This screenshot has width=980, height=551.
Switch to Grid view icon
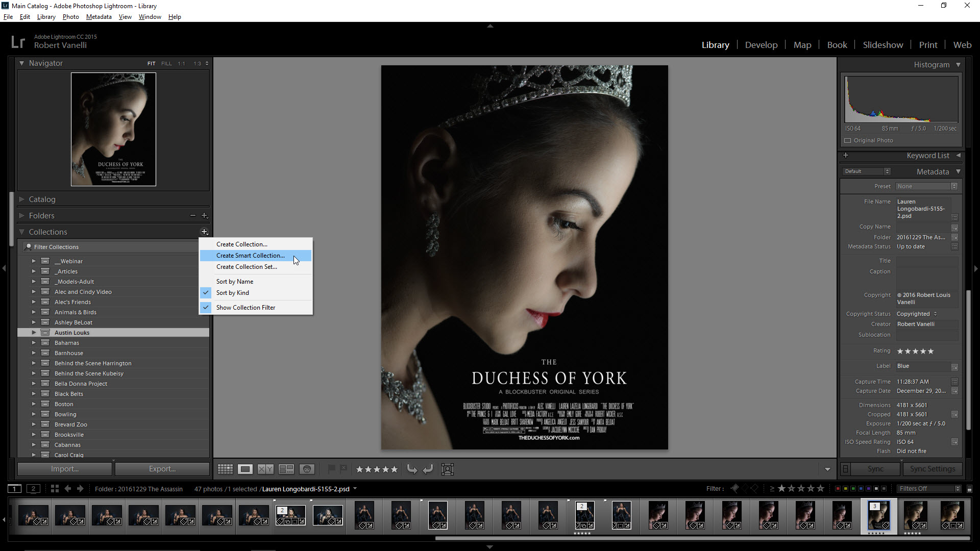tap(225, 469)
